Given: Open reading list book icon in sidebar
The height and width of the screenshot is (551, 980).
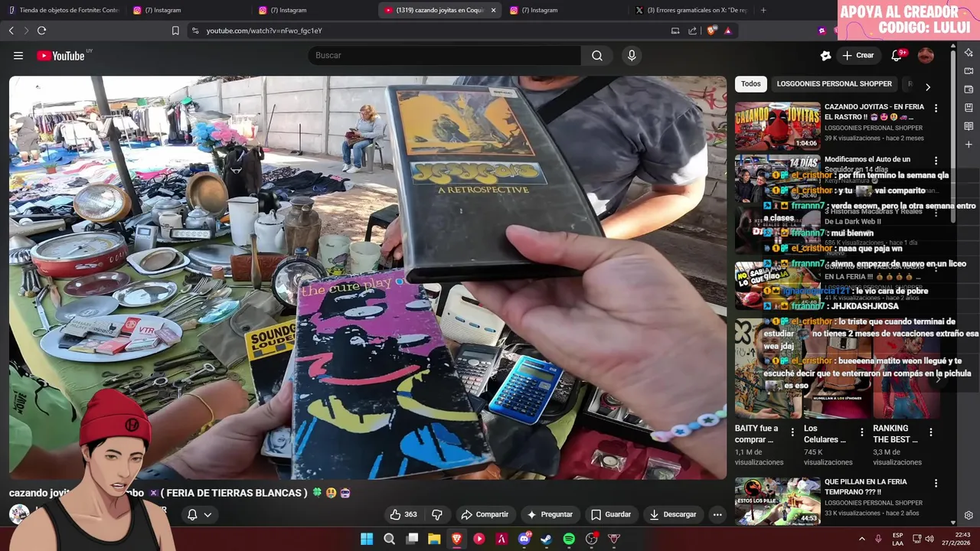Looking at the screenshot, I should point(969,126).
